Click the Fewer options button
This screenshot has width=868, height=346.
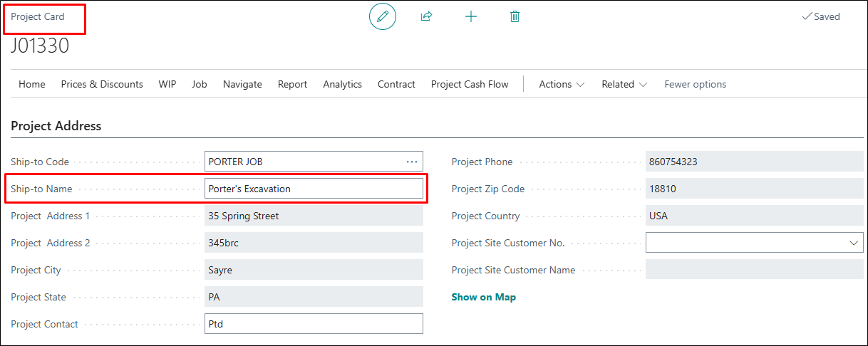click(x=695, y=84)
